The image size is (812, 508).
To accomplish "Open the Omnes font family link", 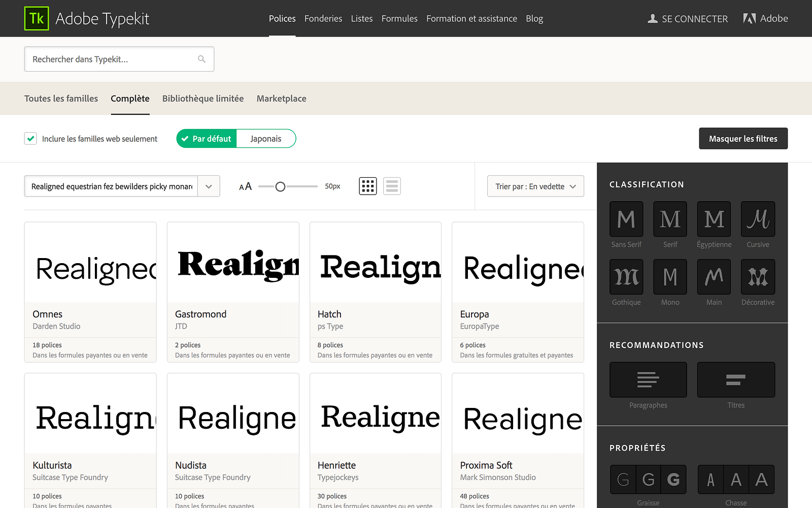I will [47, 314].
